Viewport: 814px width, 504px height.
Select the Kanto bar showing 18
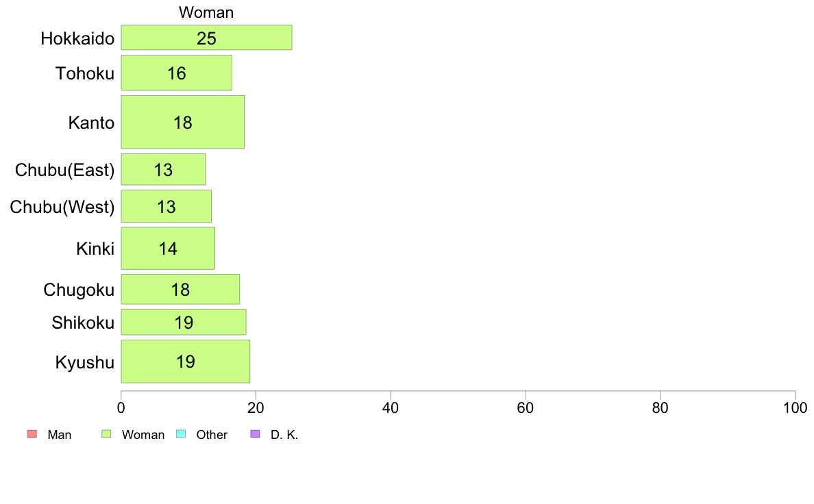click(x=183, y=122)
